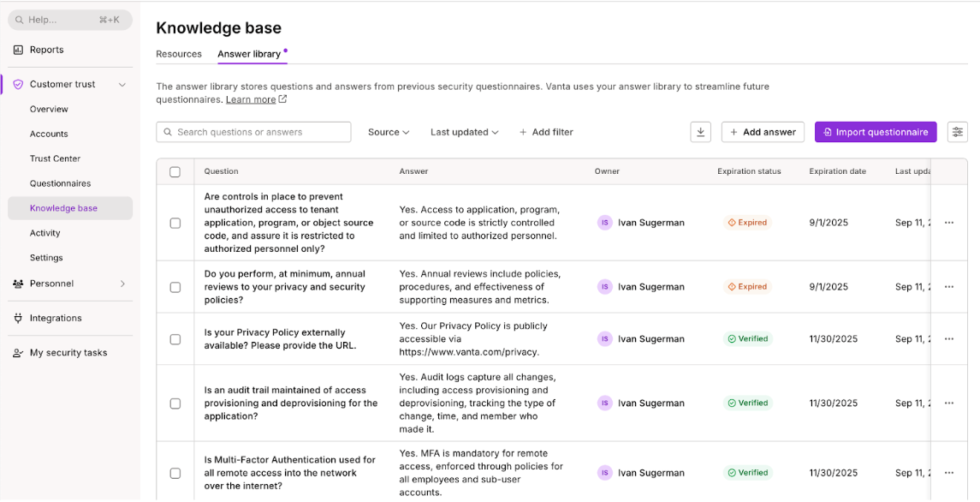The width and height of the screenshot is (980, 502).
Task: Click the Import questionnaire button
Action: coord(875,132)
